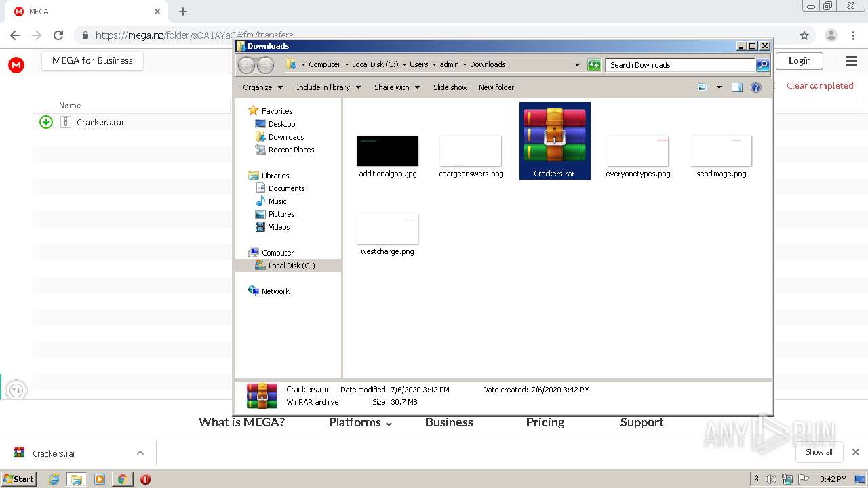
Task: Select sendimage.png file
Action: pyautogui.click(x=721, y=156)
